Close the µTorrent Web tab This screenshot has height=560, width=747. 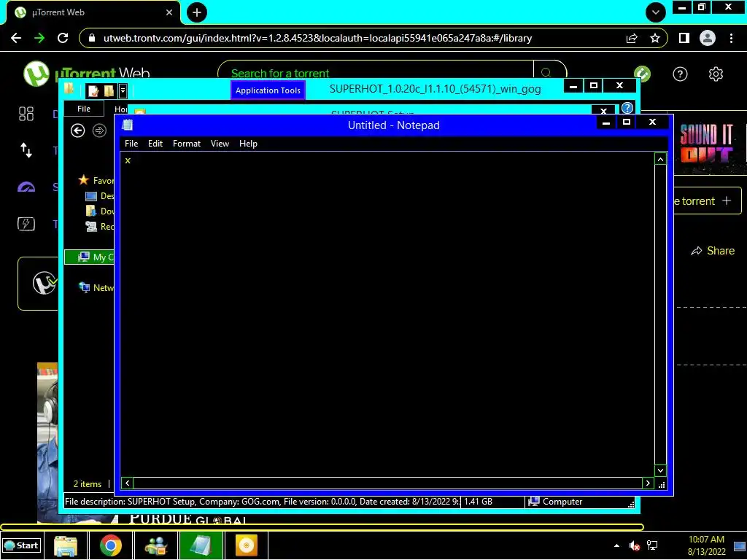[x=169, y=12]
